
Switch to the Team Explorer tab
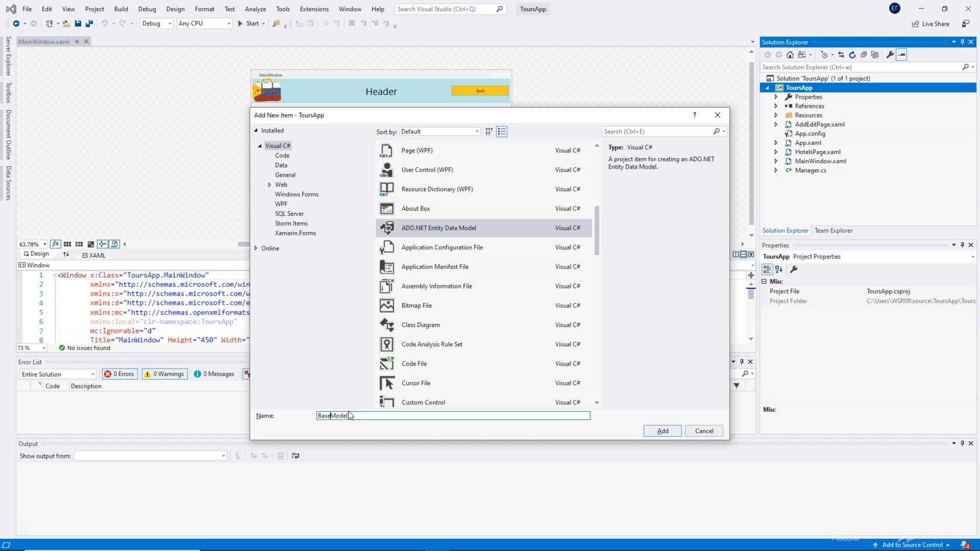pos(833,230)
